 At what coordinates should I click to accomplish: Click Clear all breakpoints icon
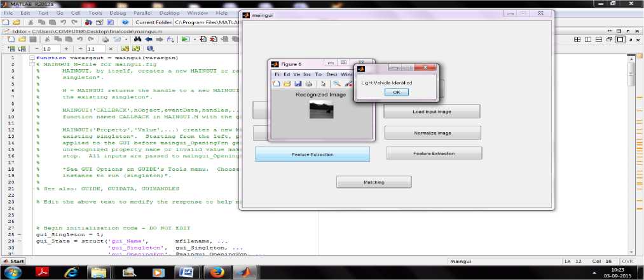click(214, 39)
